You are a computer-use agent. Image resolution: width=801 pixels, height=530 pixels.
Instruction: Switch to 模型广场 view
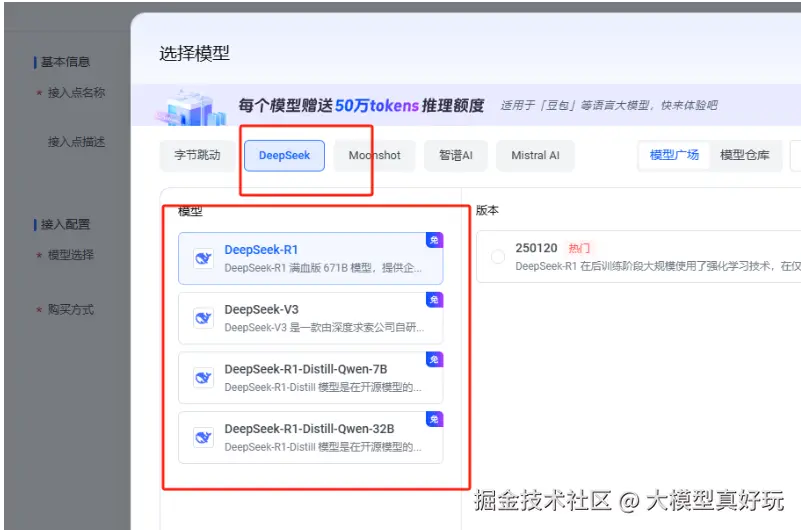coord(674,155)
